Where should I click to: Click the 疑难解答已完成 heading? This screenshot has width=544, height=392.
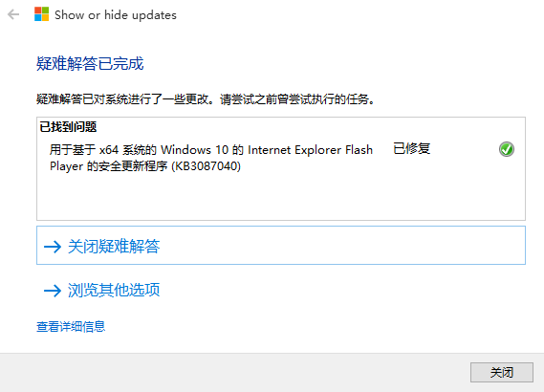click(x=90, y=63)
